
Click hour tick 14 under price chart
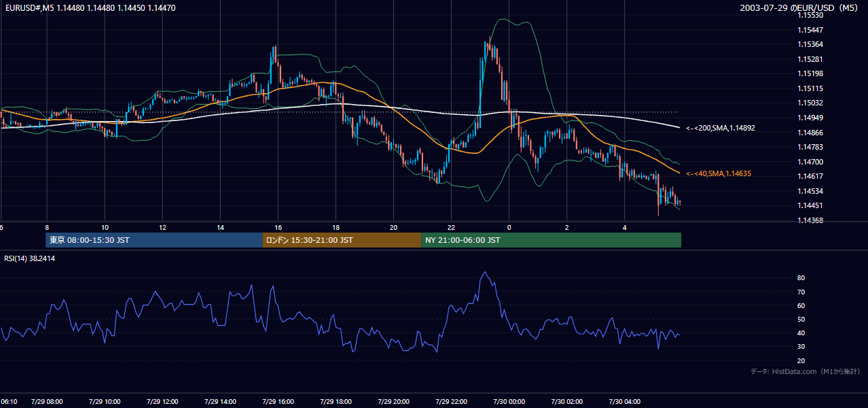(x=220, y=227)
